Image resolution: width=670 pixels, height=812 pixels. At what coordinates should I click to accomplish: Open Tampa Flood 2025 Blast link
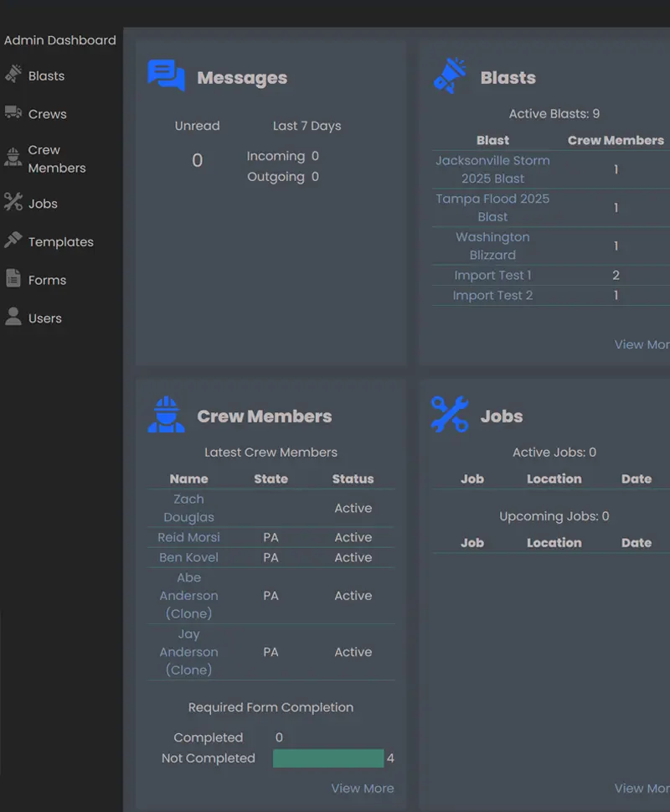click(x=492, y=208)
